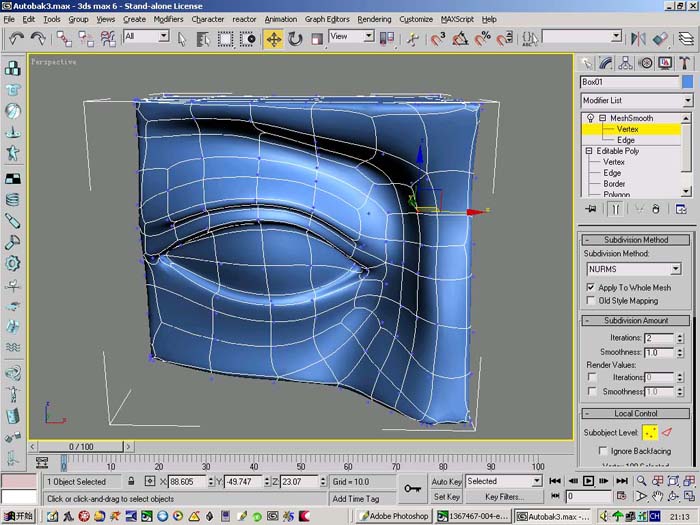700x525 pixels.
Task: Click the Box01 object color swatch
Action: (x=688, y=82)
